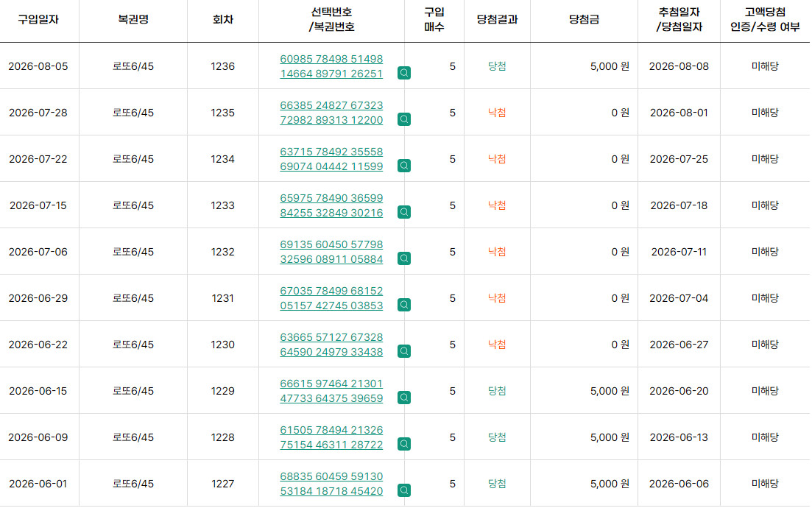
Task: Open ticket number 68835 60459 59130
Action: (x=331, y=476)
